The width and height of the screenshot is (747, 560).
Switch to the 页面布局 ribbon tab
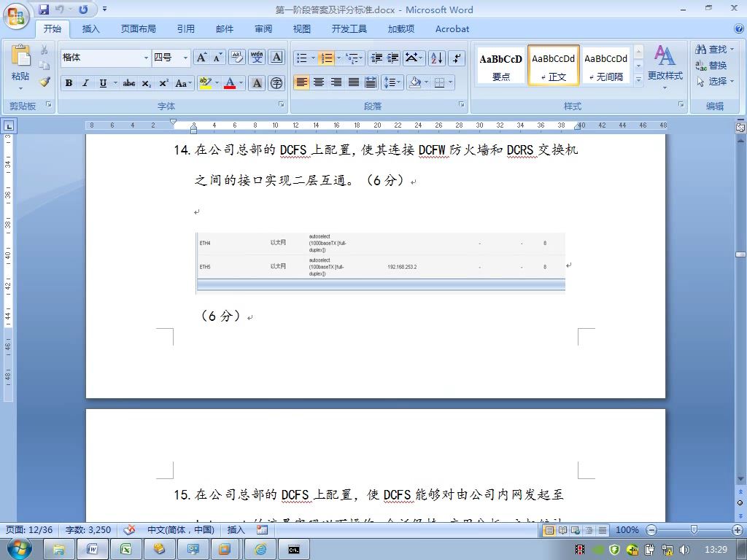138,29
